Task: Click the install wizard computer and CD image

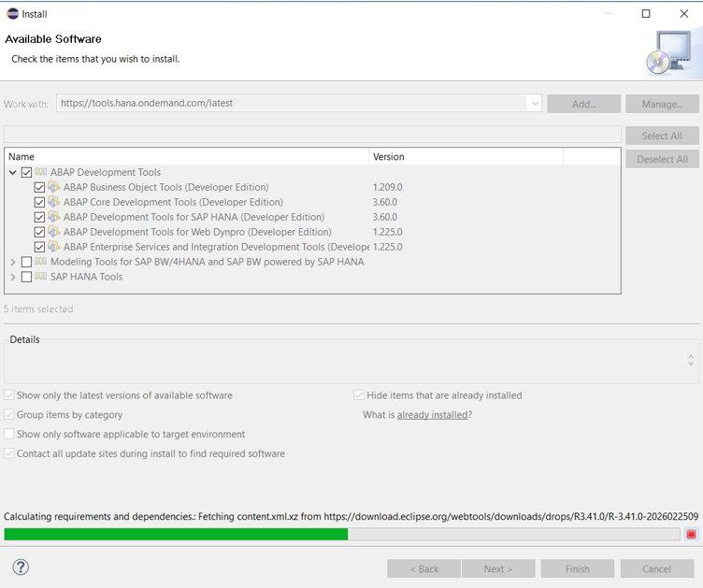Action: click(x=671, y=53)
